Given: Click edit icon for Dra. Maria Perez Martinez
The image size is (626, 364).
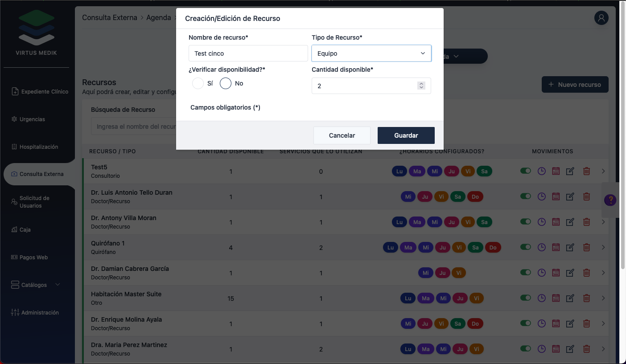Looking at the screenshot, I should [x=570, y=349].
